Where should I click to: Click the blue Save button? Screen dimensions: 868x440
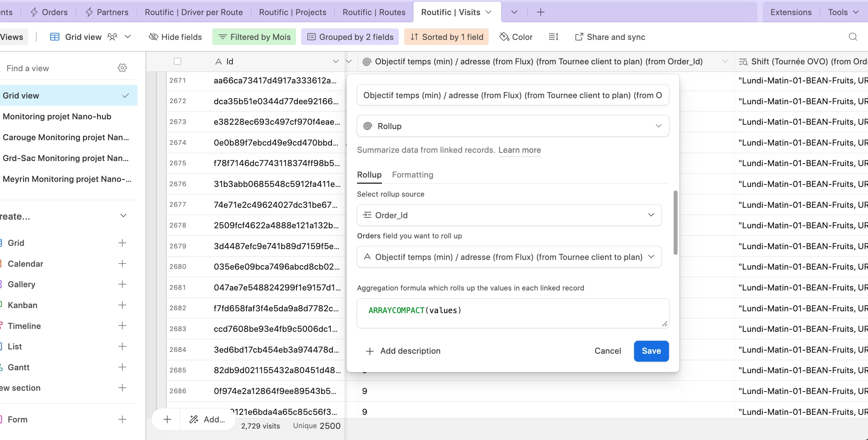coord(651,351)
